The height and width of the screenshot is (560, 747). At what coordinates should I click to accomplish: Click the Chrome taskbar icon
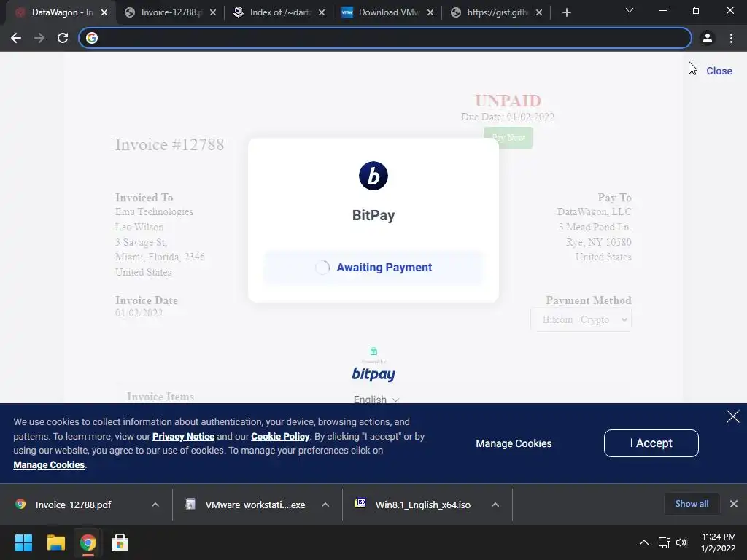(88, 542)
